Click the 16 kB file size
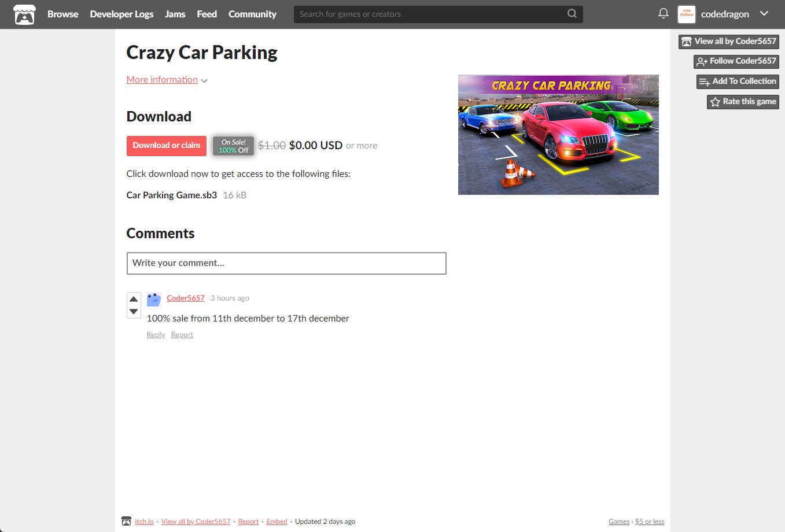 pos(235,195)
